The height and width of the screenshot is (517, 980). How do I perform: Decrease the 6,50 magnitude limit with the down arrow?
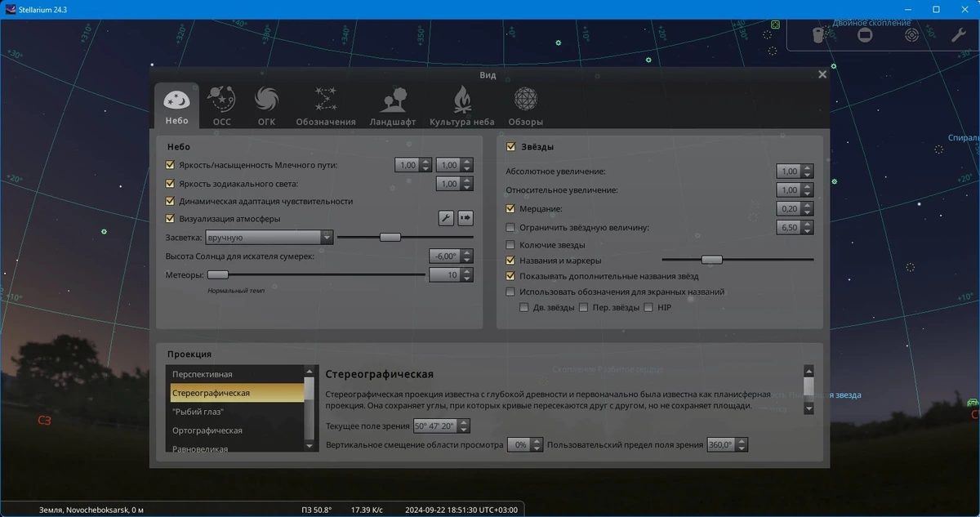(808, 230)
